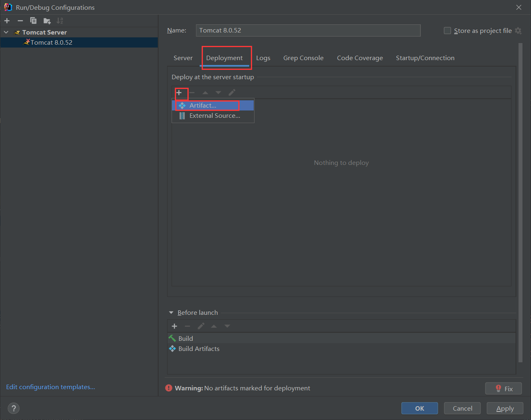Image resolution: width=531 pixels, height=420 pixels.
Task: Open the Startup/Connection tab
Action: pos(425,58)
